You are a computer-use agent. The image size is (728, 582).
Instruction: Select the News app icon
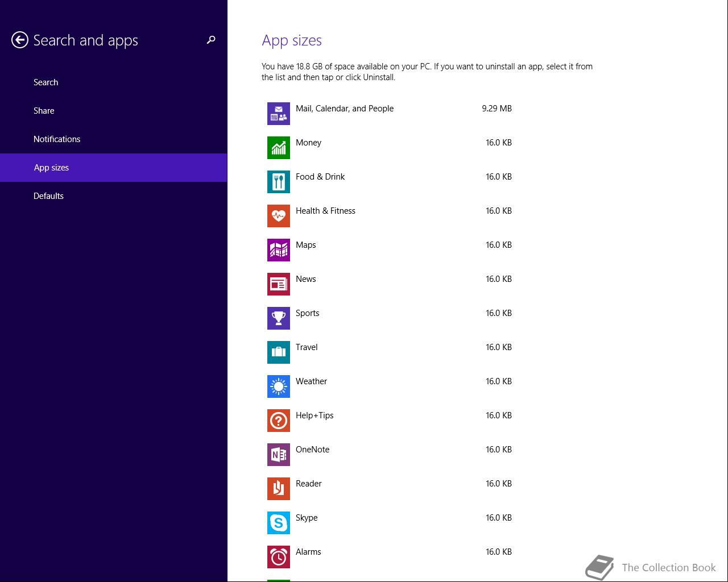pos(279,284)
